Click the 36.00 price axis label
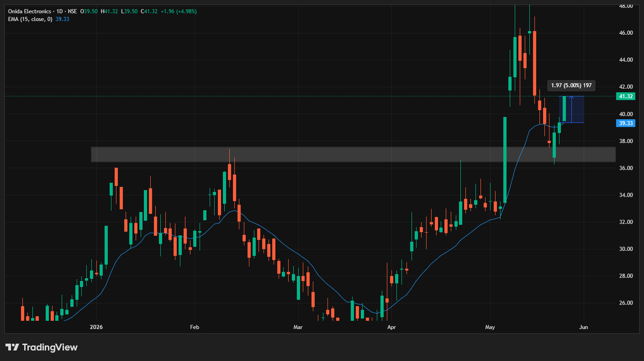 coord(626,168)
